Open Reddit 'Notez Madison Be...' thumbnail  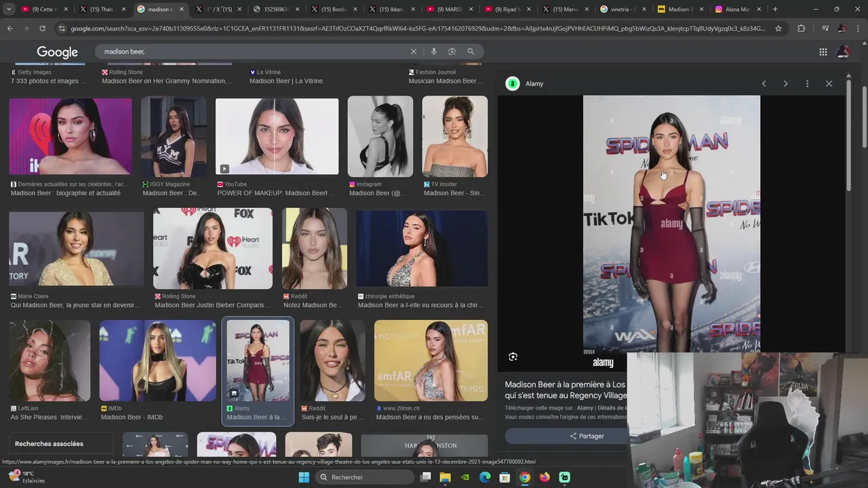click(x=315, y=248)
